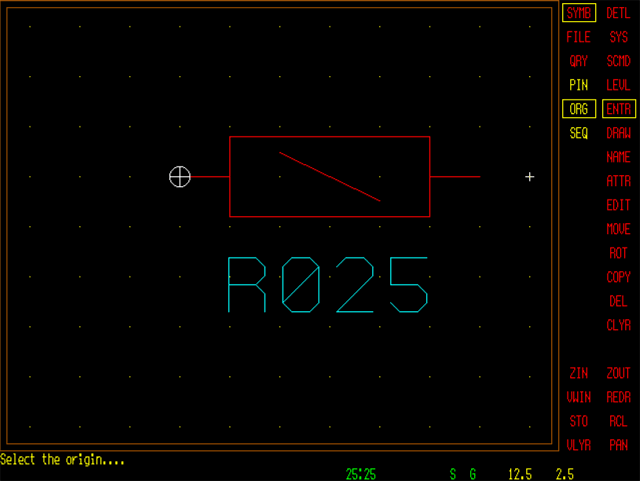Click the diagonal line inside the rectangle
The image size is (640, 481).
click(330, 177)
